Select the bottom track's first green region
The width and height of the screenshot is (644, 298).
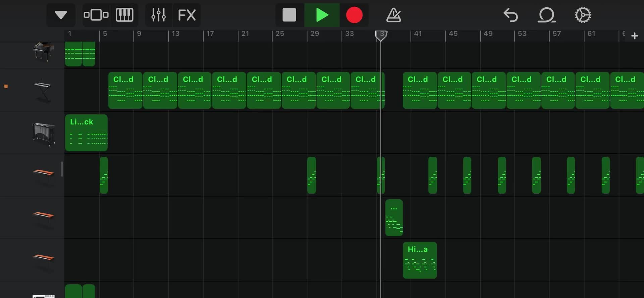73,291
